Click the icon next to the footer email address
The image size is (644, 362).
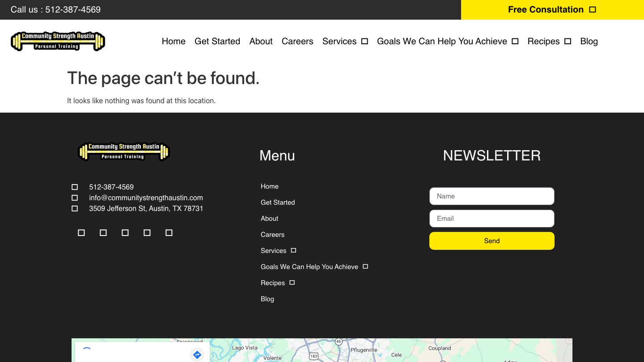tap(75, 198)
